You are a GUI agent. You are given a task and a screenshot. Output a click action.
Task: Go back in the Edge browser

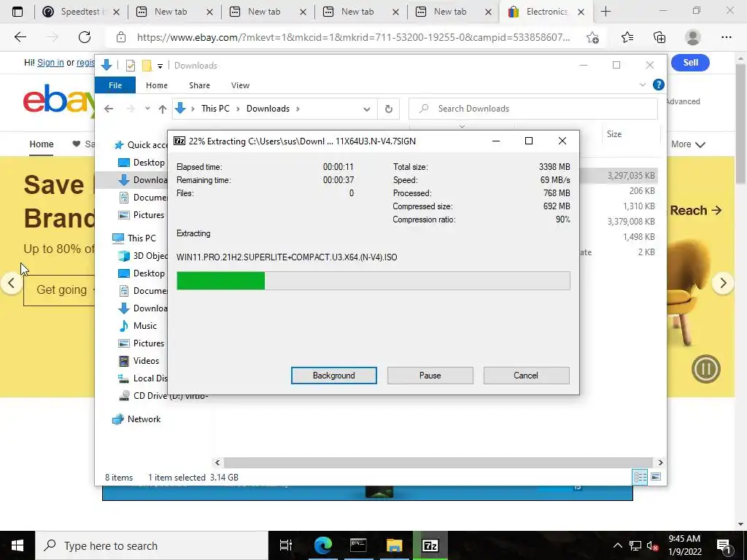[x=20, y=37]
